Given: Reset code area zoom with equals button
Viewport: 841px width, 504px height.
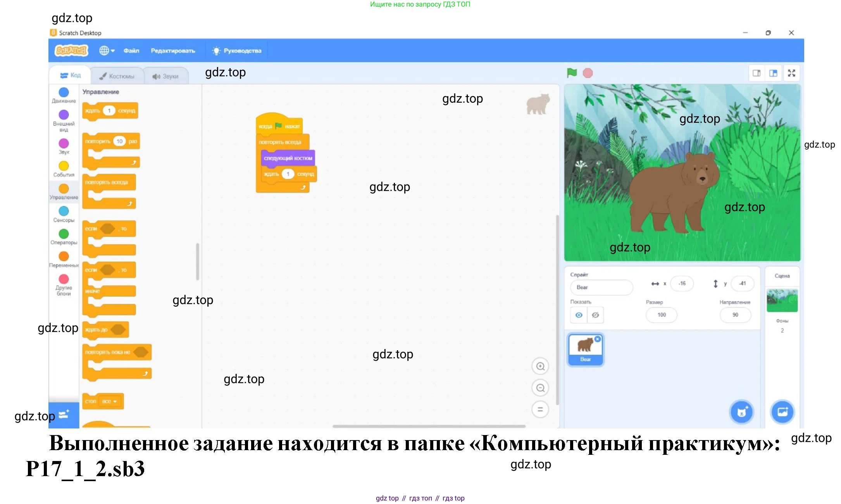Looking at the screenshot, I should (x=541, y=409).
